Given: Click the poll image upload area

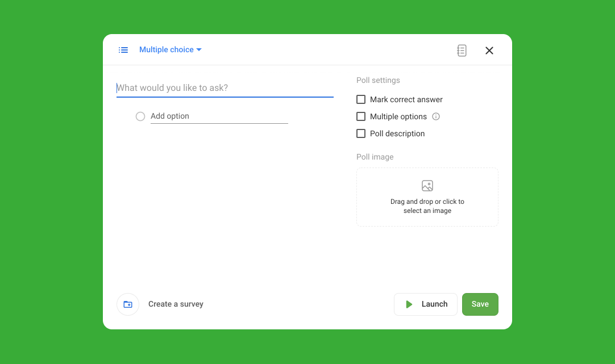Looking at the screenshot, I should tap(427, 197).
